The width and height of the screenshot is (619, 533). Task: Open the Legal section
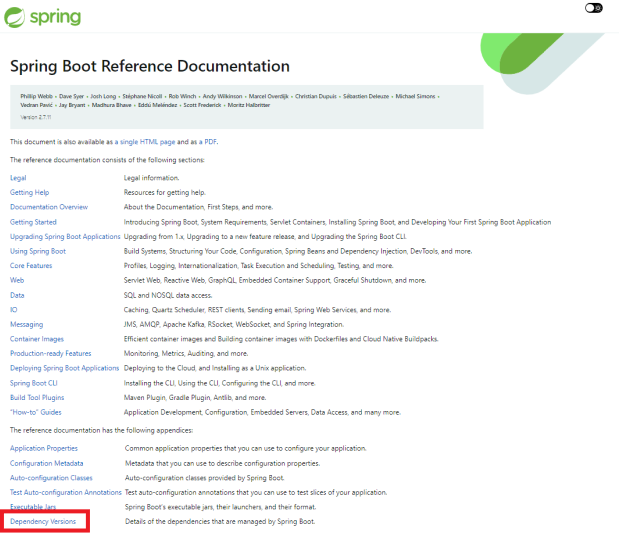pos(18,178)
